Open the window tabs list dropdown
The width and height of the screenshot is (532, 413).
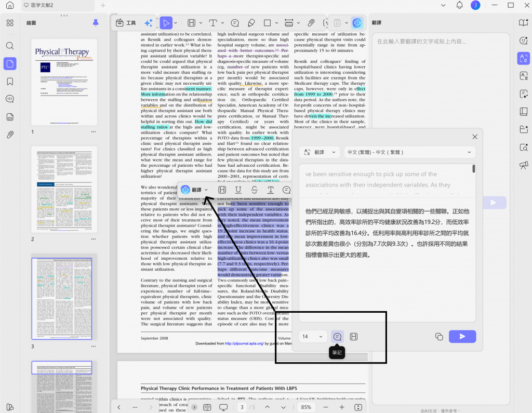443,5
